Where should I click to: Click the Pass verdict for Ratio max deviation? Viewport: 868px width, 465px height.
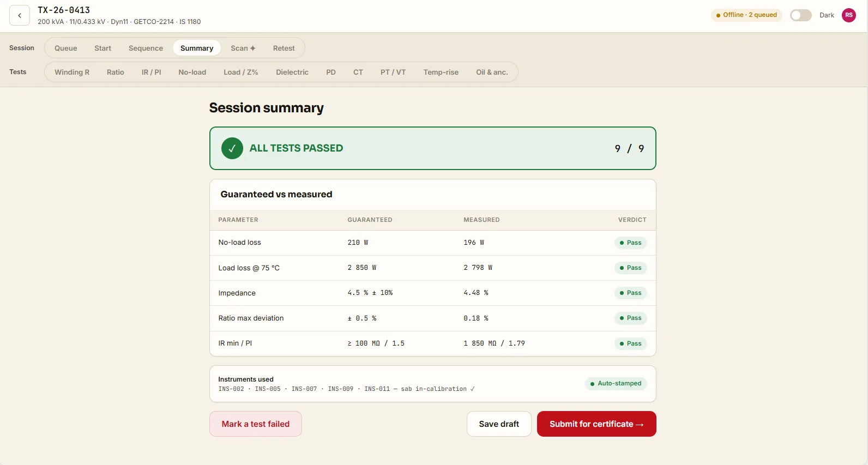pos(631,318)
